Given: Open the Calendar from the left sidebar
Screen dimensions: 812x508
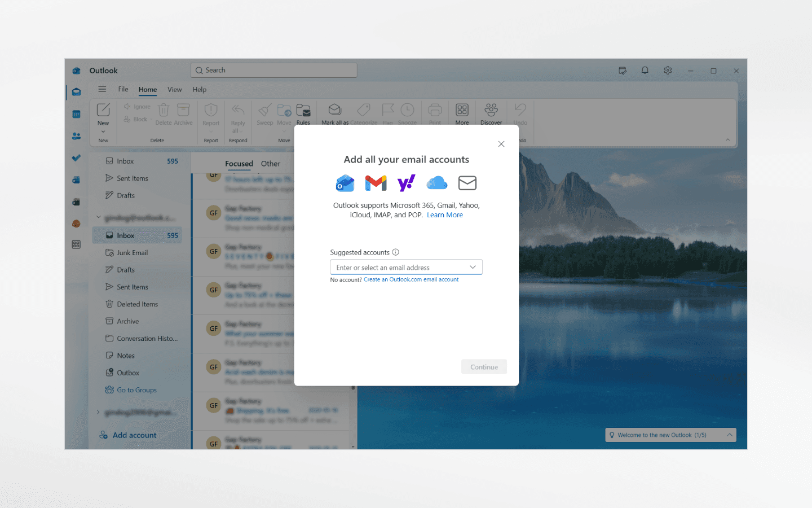Looking at the screenshot, I should (76, 113).
